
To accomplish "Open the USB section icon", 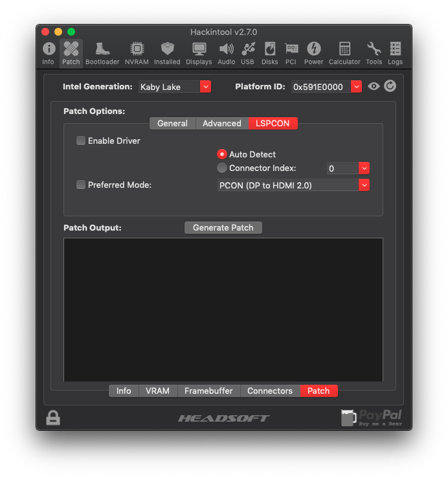I will [247, 54].
